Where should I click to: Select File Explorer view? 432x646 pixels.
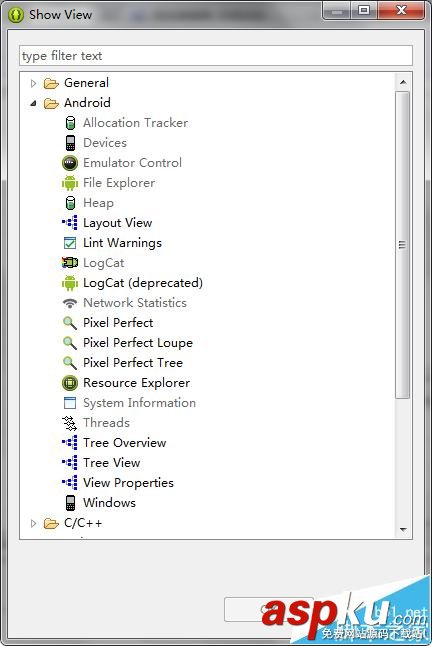119,183
